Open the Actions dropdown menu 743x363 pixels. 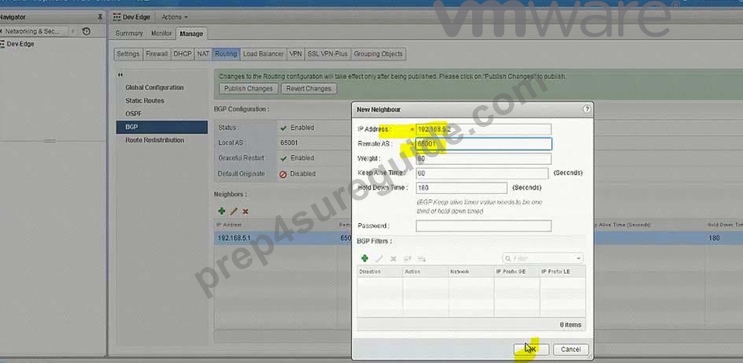click(x=174, y=17)
